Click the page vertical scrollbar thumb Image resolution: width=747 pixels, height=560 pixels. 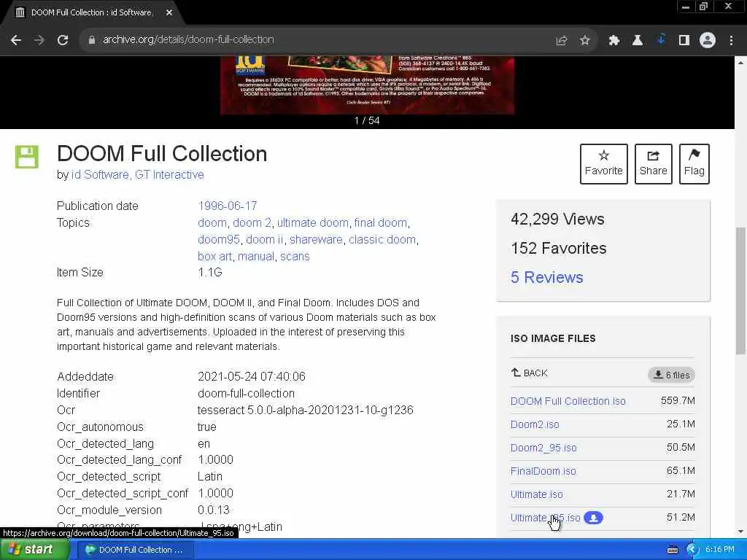coord(741,290)
